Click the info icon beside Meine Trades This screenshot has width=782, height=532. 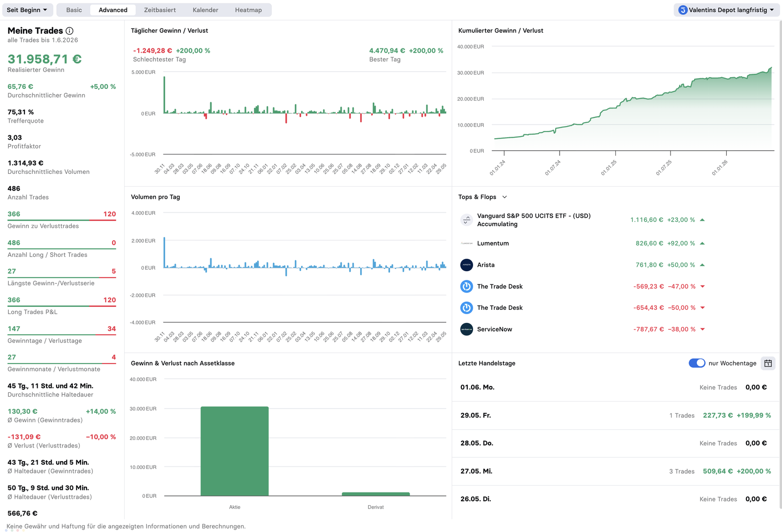tap(69, 31)
